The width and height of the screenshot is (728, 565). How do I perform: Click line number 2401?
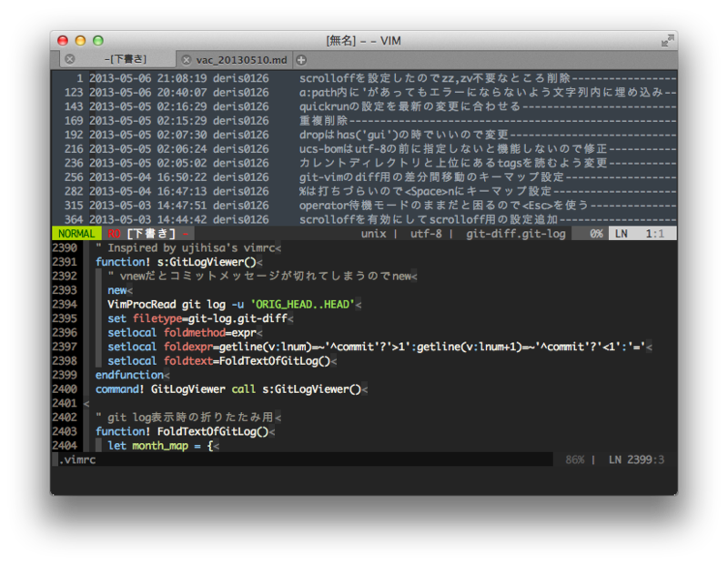(x=65, y=403)
